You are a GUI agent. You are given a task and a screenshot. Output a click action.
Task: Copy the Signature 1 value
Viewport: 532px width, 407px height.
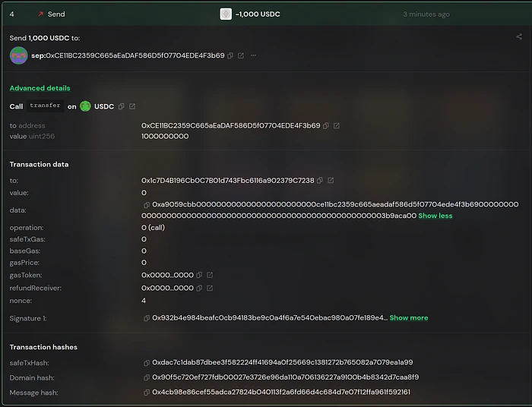coord(146,318)
